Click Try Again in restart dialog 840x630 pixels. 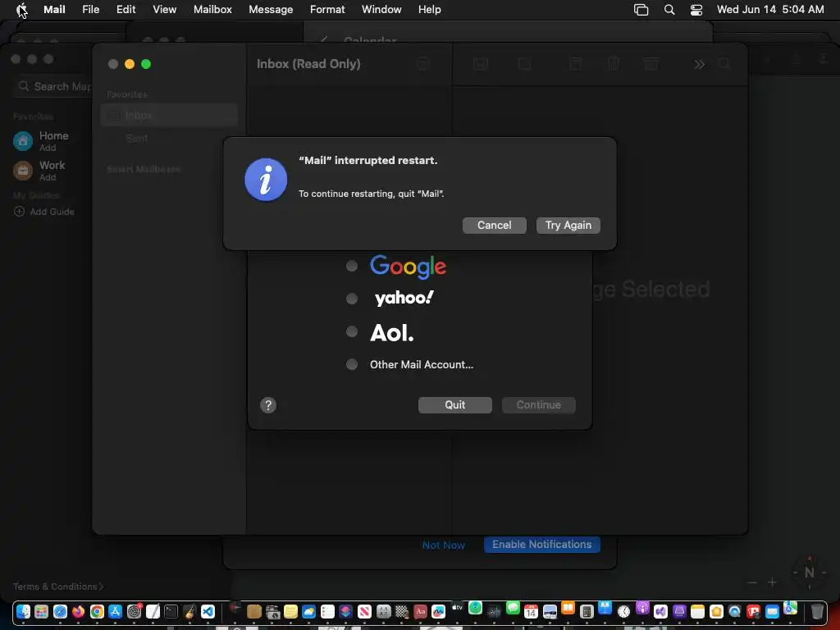point(568,225)
